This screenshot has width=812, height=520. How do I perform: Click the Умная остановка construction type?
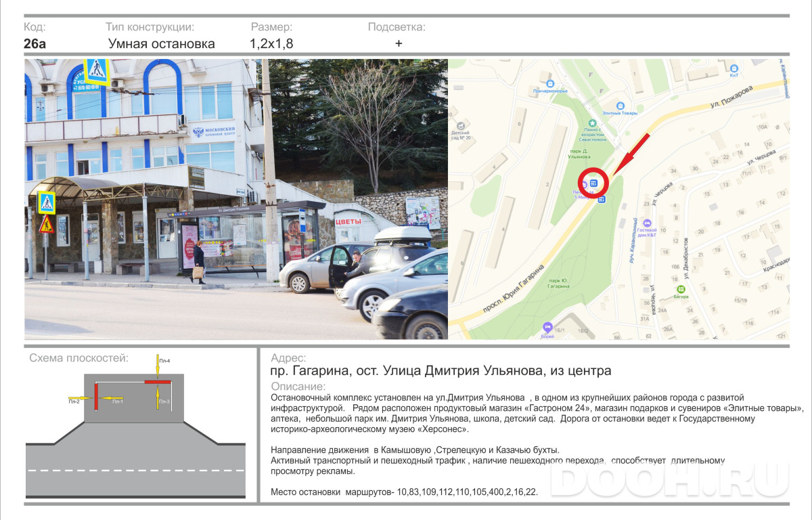(162, 44)
